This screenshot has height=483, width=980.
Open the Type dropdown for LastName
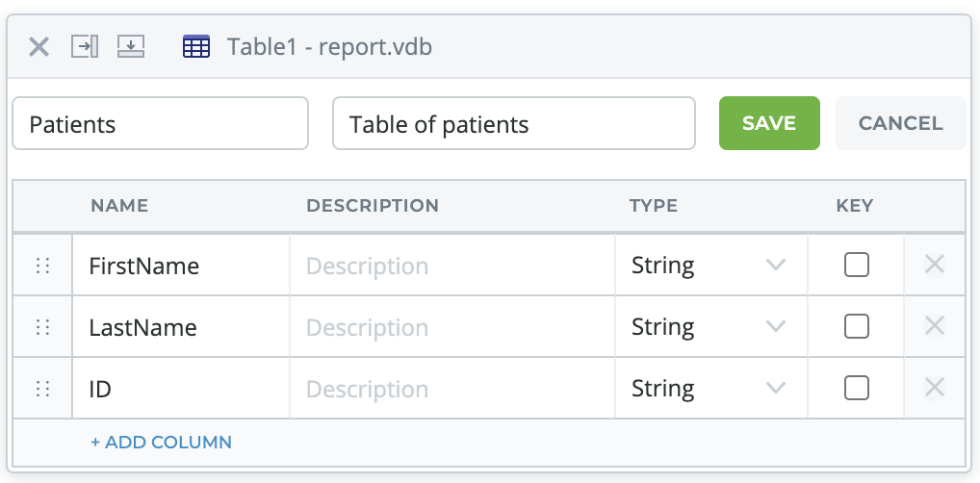click(x=711, y=326)
